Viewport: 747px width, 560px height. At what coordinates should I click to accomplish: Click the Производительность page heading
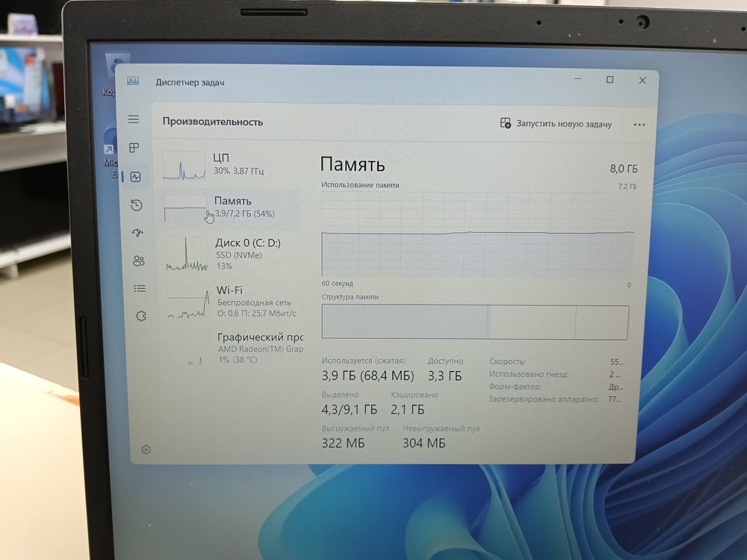click(212, 122)
